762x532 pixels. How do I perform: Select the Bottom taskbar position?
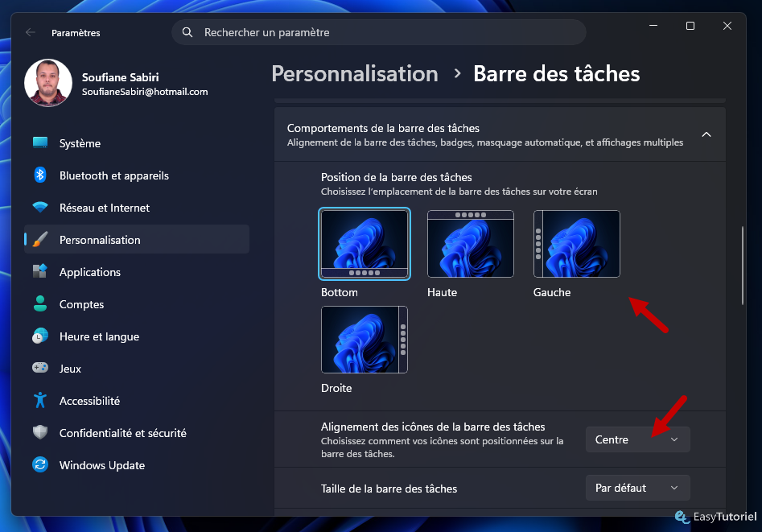[364, 244]
